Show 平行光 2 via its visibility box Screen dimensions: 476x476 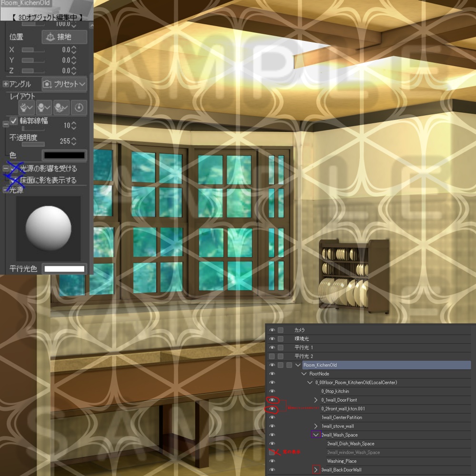(272, 356)
